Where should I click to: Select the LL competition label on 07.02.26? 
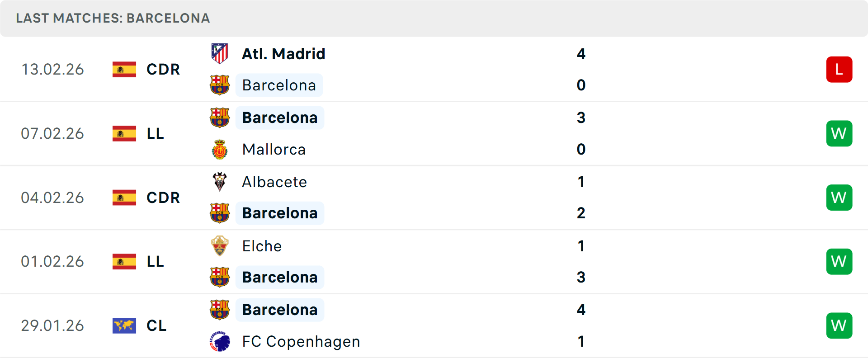(155, 133)
